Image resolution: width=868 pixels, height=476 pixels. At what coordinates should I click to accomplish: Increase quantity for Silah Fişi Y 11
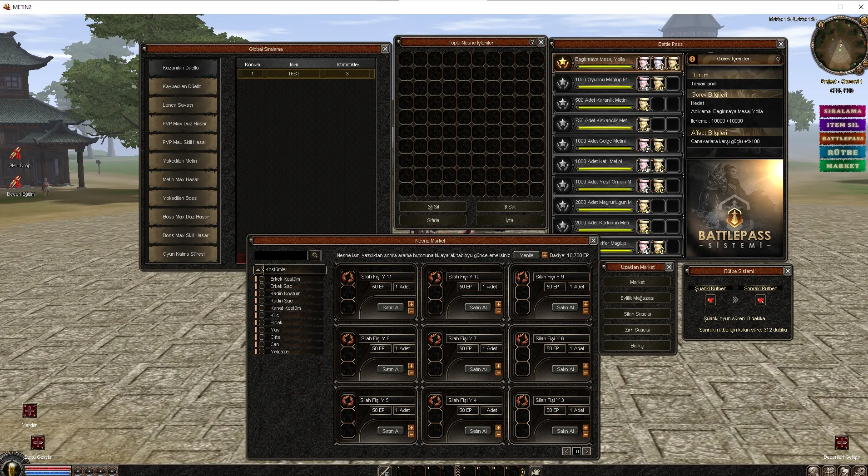coord(411,304)
